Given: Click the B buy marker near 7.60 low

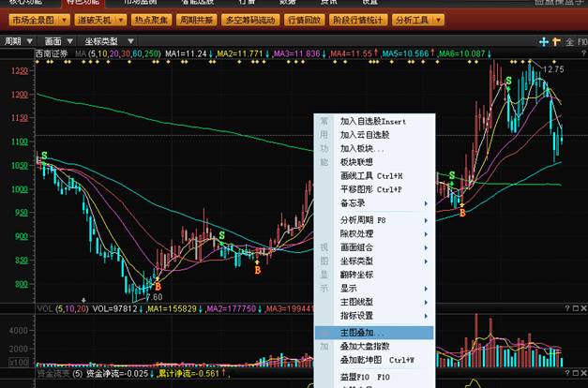Looking at the screenshot, I should pos(158,287).
